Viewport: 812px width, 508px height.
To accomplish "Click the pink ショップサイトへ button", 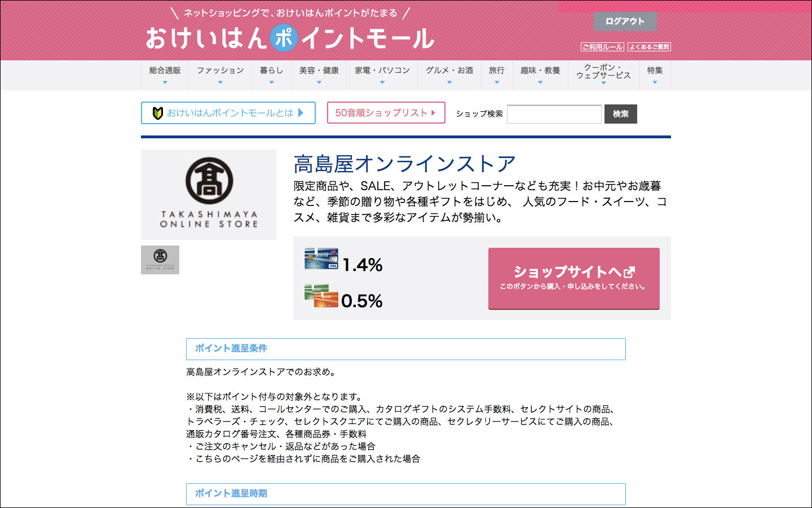I will coord(574,278).
